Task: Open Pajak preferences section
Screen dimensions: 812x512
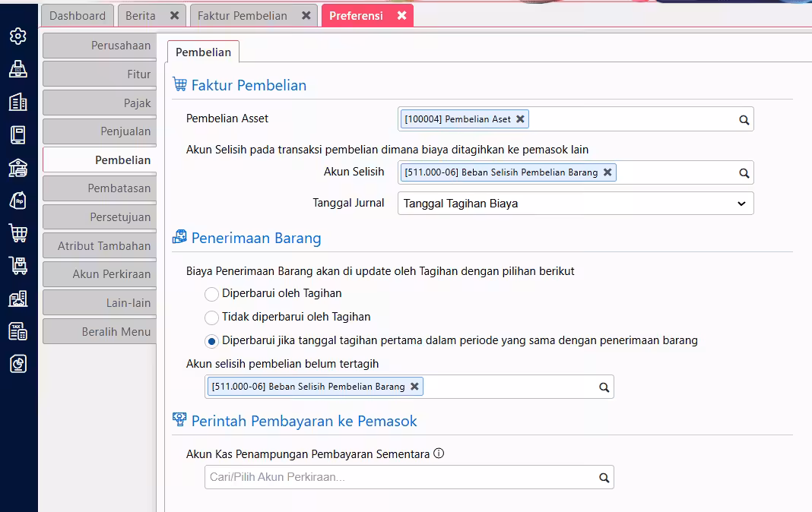Action: (100, 103)
